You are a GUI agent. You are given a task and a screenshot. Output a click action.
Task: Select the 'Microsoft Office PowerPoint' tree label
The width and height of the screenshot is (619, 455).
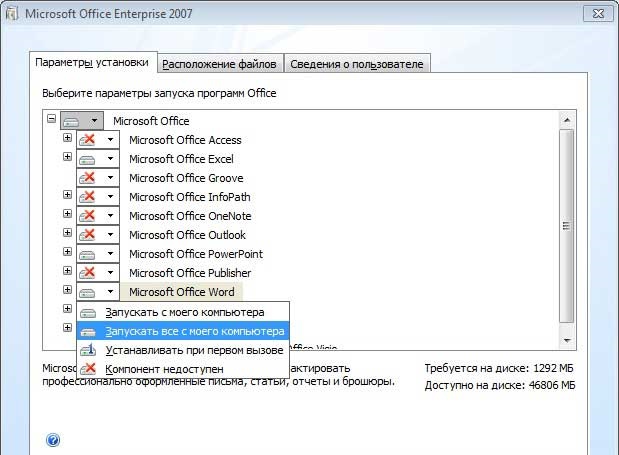pyautogui.click(x=196, y=253)
